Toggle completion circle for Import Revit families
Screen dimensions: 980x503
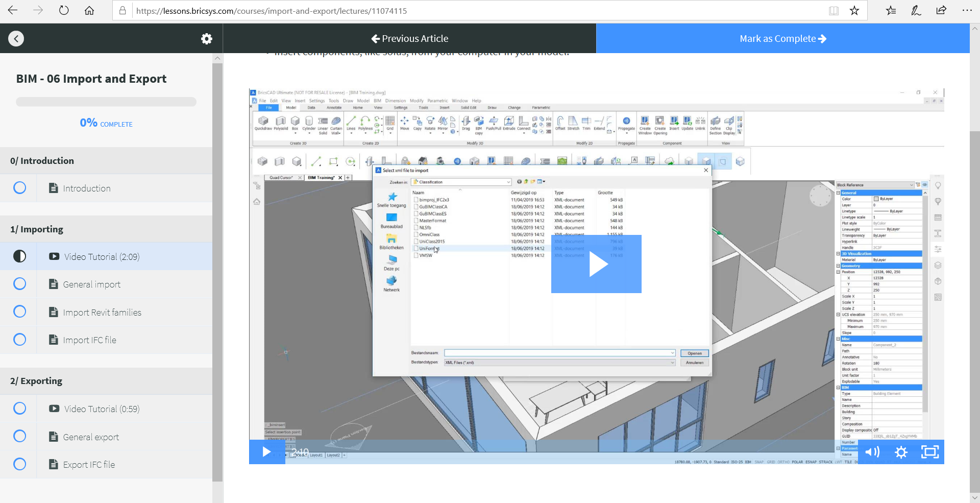[19, 312]
